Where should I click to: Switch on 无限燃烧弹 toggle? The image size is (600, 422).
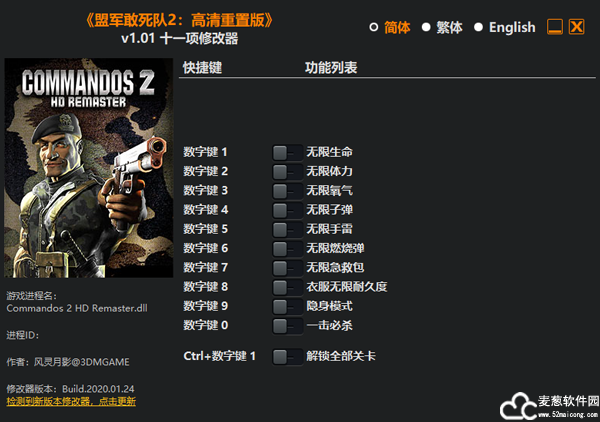(x=287, y=249)
